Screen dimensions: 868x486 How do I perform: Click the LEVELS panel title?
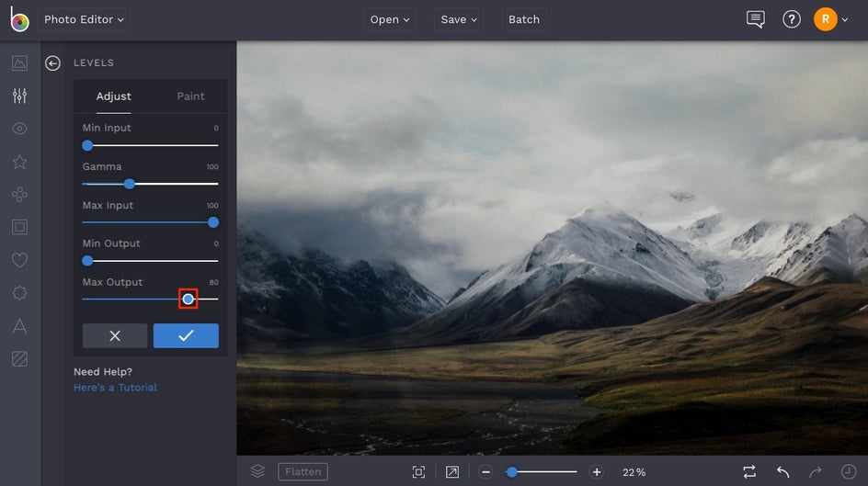(94, 63)
